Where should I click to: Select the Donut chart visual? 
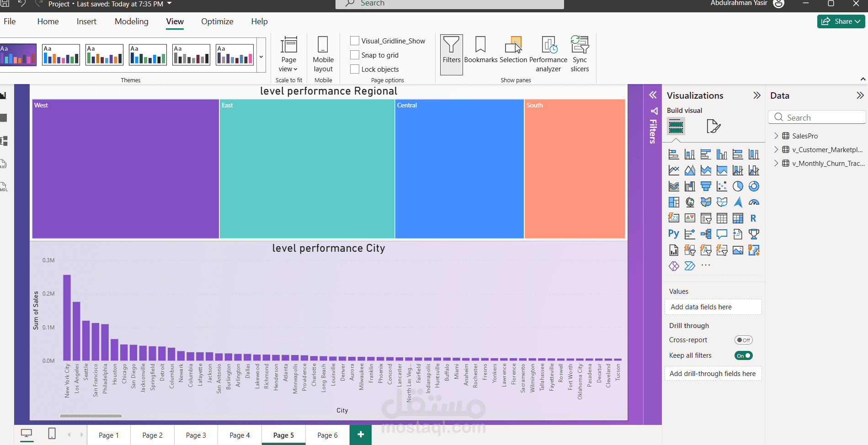(x=754, y=186)
